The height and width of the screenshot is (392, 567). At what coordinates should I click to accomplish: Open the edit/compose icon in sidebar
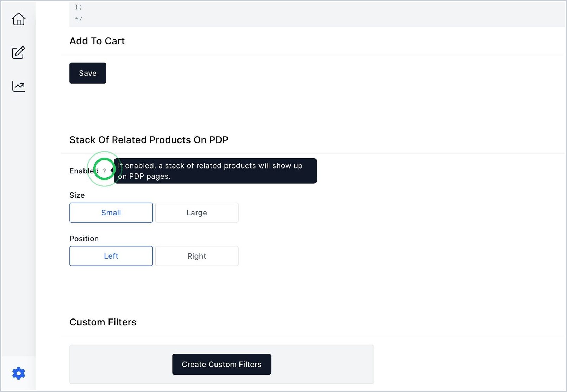tap(18, 53)
